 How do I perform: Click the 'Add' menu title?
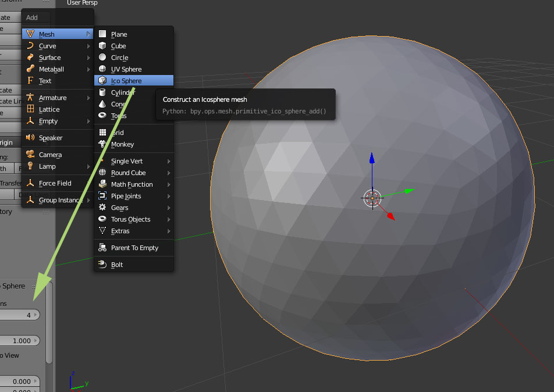pyautogui.click(x=32, y=17)
